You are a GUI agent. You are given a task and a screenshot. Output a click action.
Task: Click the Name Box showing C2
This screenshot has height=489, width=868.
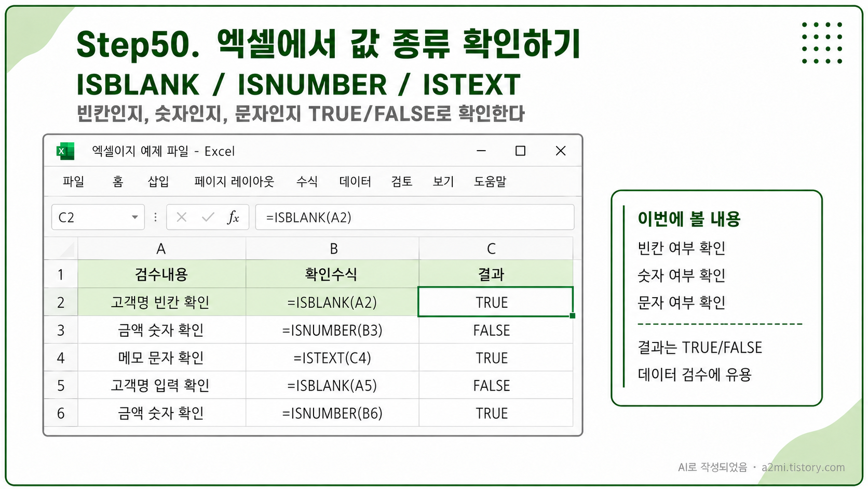[x=98, y=217]
